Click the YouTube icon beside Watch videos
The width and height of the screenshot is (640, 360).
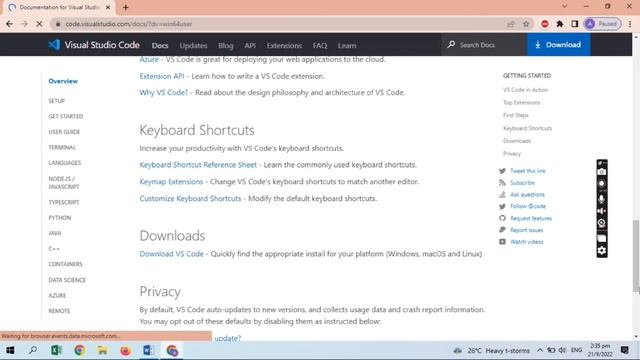[502, 242]
